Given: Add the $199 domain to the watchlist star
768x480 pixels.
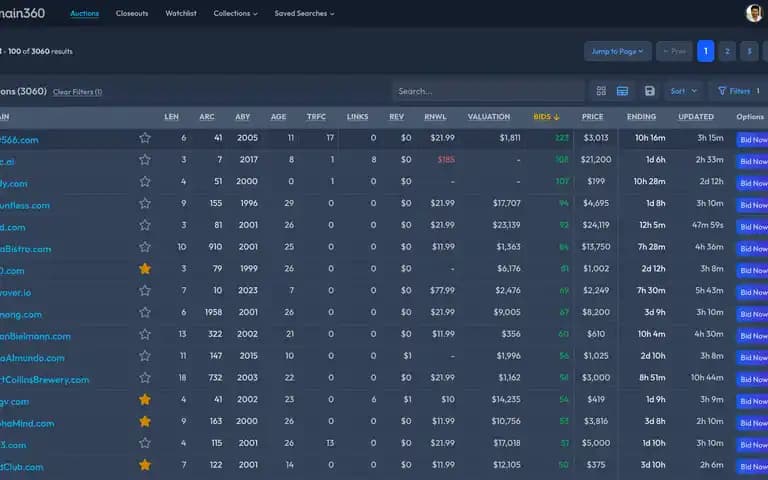Looking at the screenshot, I should pos(144,182).
